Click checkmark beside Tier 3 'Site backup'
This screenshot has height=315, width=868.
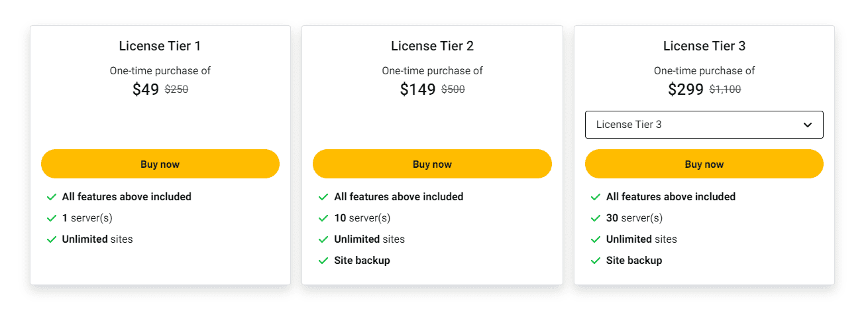(596, 261)
